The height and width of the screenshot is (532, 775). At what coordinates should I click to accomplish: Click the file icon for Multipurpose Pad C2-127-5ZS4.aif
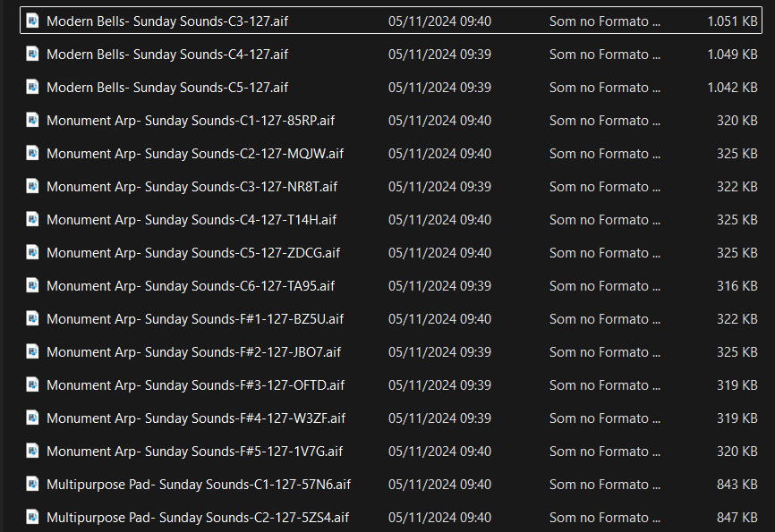coord(33,517)
